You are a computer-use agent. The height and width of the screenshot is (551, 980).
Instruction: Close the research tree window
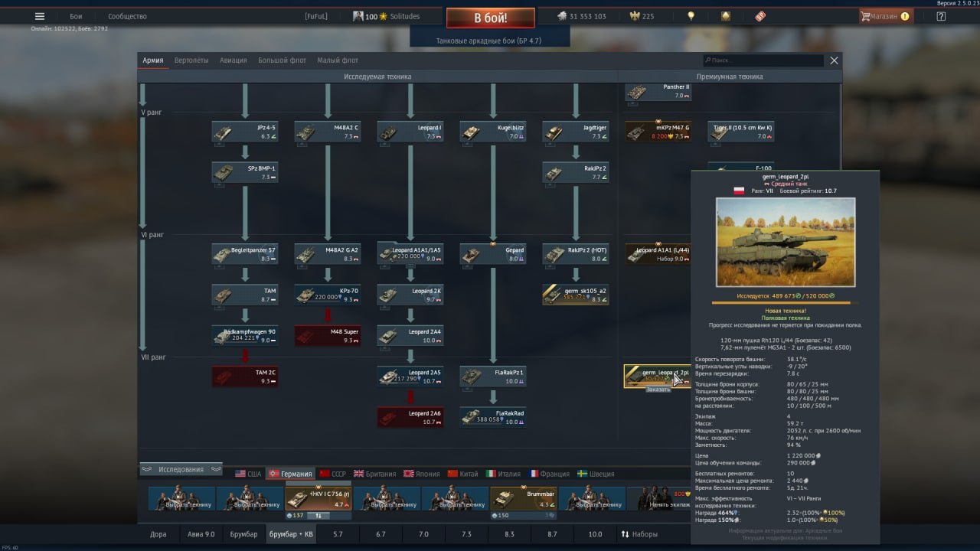coord(835,60)
